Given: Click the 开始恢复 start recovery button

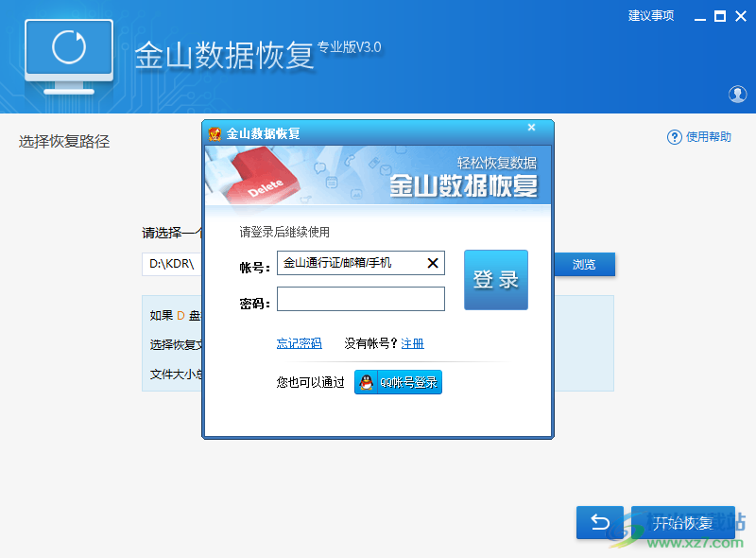Looking at the screenshot, I should point(682,522).
